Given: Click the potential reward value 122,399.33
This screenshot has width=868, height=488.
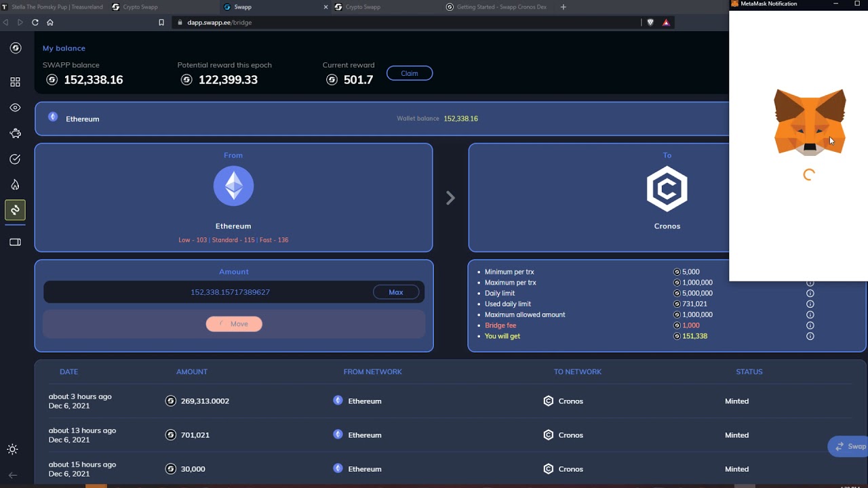Looking at the screenshot, I should [x=228, y=80].
